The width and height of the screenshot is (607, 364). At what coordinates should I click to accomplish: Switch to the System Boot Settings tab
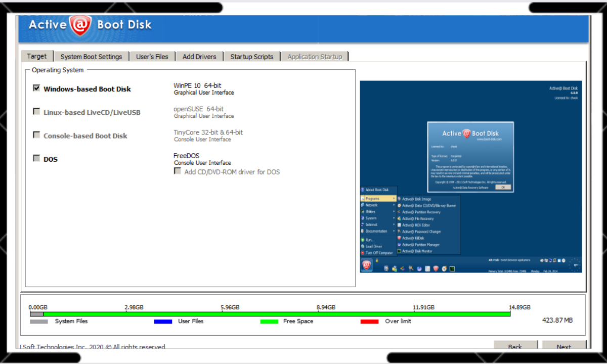click(x=91, y=56)
